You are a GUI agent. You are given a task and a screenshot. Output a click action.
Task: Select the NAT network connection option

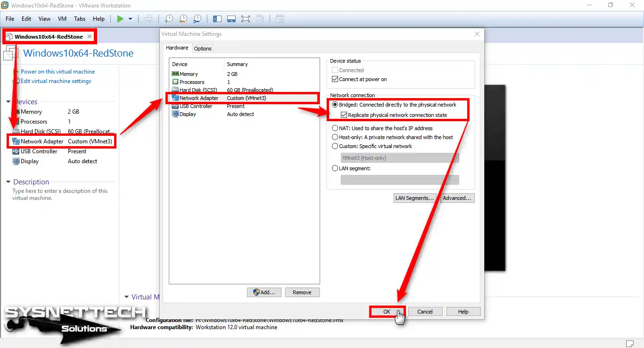coord(335,128)
